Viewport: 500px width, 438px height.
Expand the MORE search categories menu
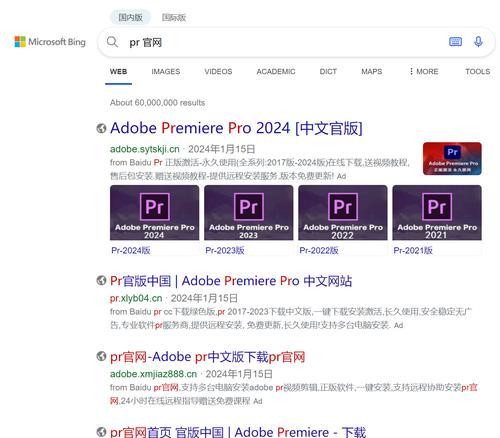click(x=424, y=71)
